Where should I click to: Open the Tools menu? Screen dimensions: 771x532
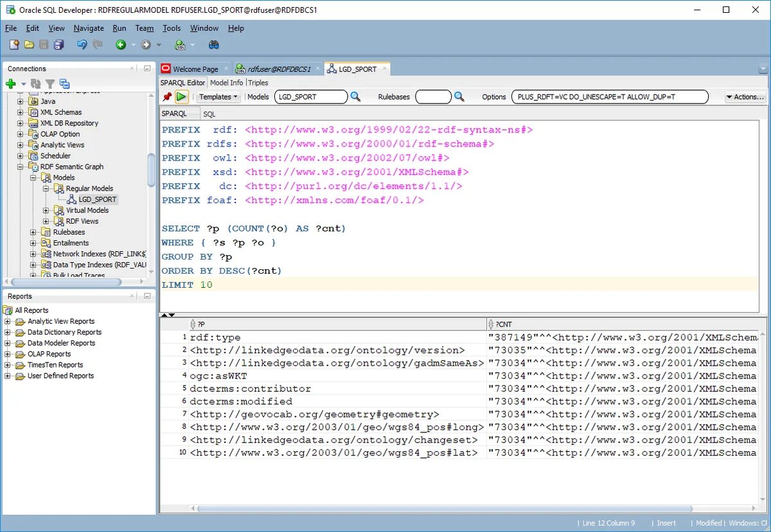[x=172, y=28]
